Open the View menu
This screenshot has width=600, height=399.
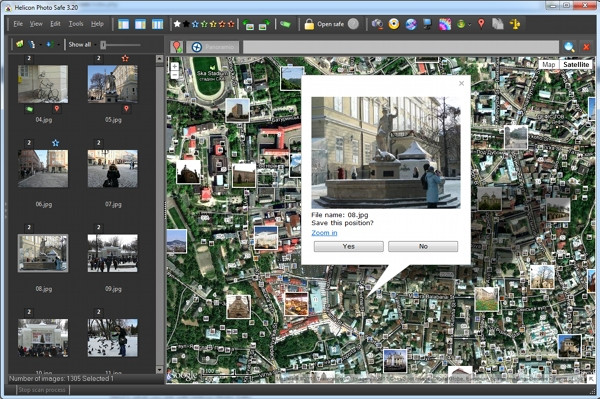(x=36, y=24)
